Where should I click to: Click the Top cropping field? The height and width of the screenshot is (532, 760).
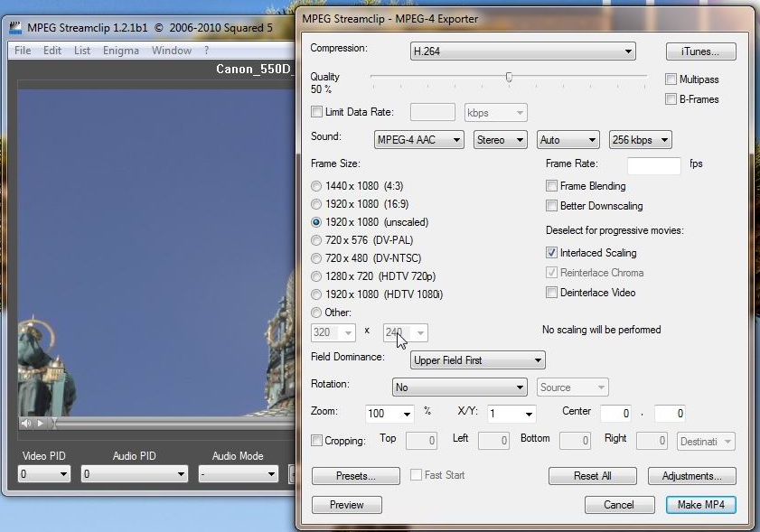tap(421, 441)
